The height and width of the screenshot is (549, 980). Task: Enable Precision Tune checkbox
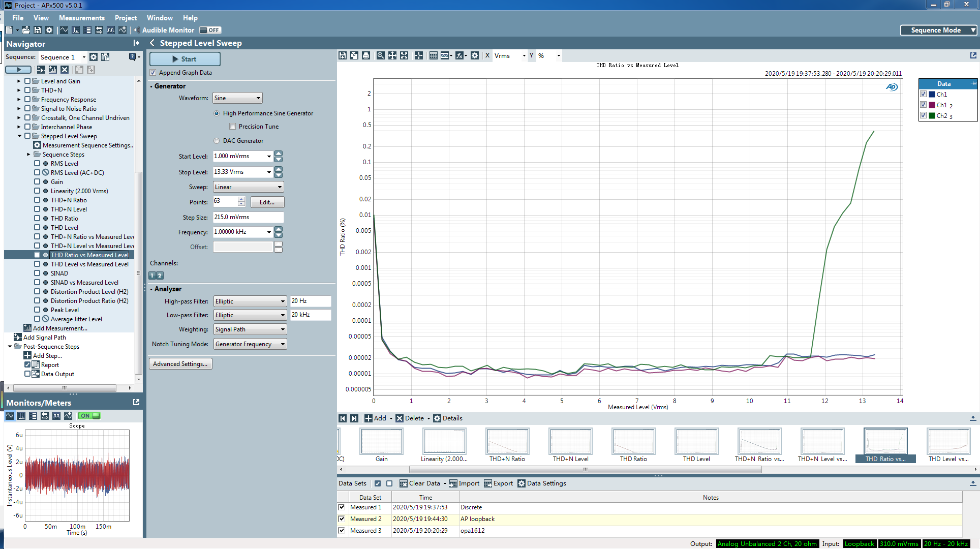point(232,127)
